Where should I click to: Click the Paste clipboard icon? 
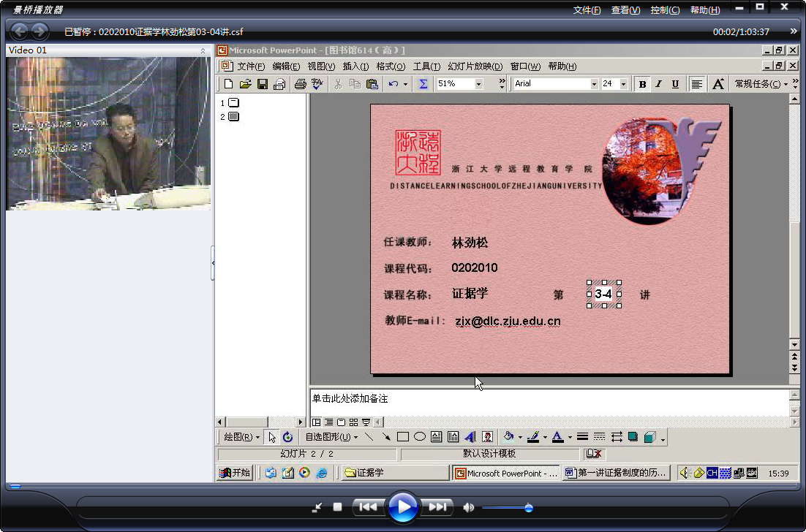tap(372, 84)
